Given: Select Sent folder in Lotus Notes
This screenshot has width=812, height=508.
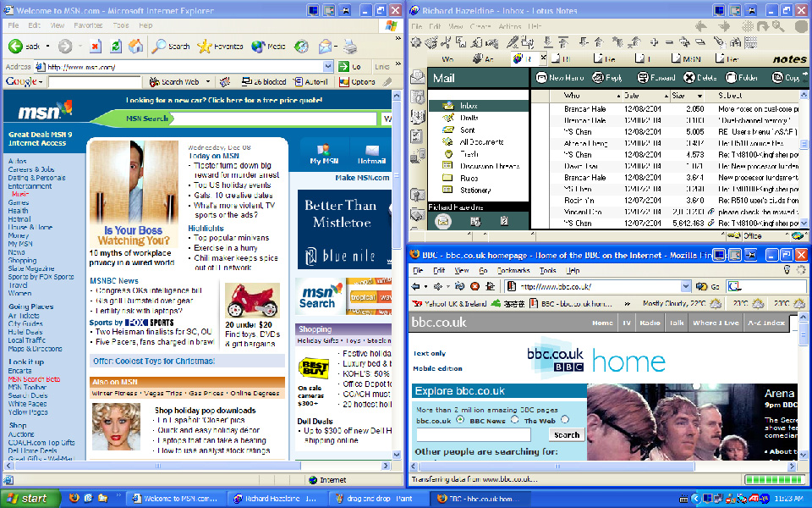Looking at the screenshot, I should click(x=467, y=130).
